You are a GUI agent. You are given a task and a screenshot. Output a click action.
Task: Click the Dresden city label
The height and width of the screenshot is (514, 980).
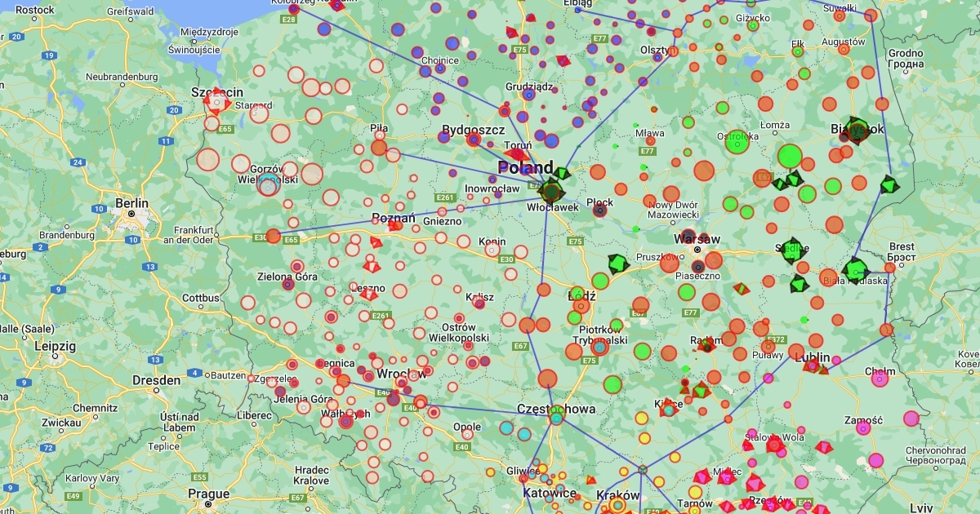(156, 380)
